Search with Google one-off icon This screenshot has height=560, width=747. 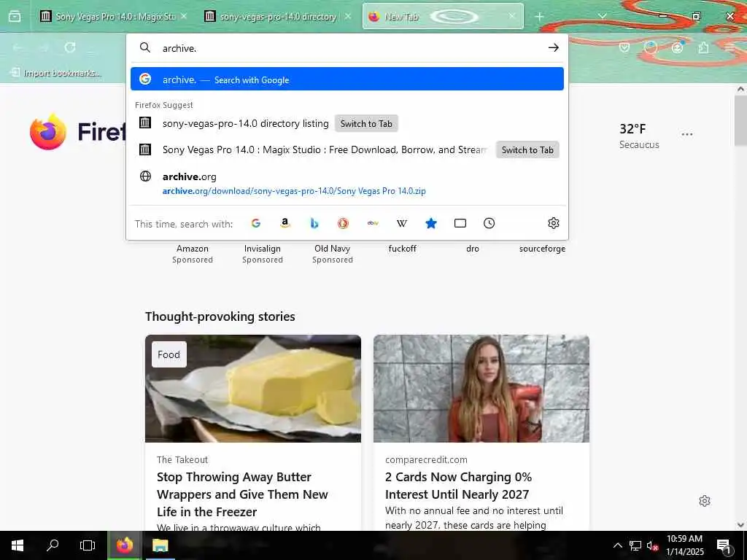pyautogui.click(x=256, y=223)
